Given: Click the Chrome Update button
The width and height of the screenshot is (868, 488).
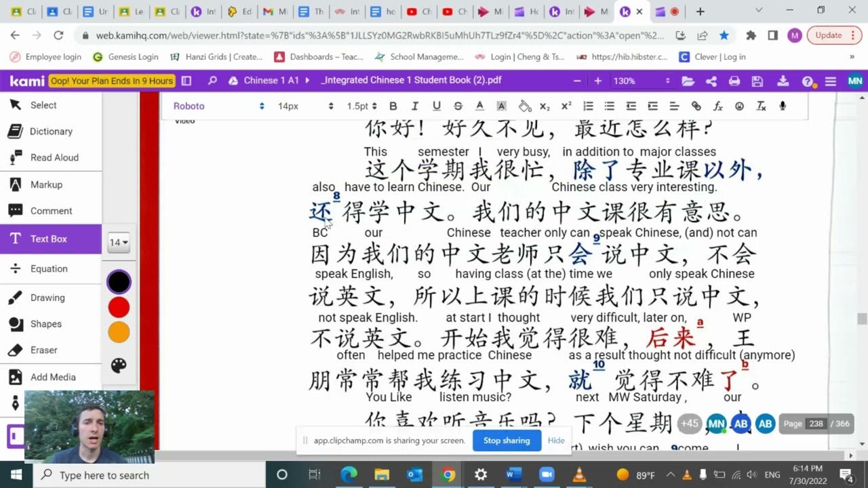Looking at the screenshot, I should click(835, 35).
